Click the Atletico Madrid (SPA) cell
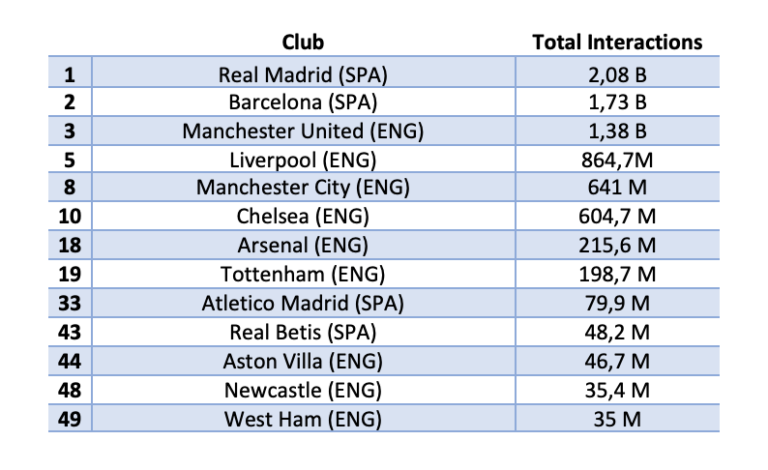Viewport: 768px width, 470px height. (303, 302)
